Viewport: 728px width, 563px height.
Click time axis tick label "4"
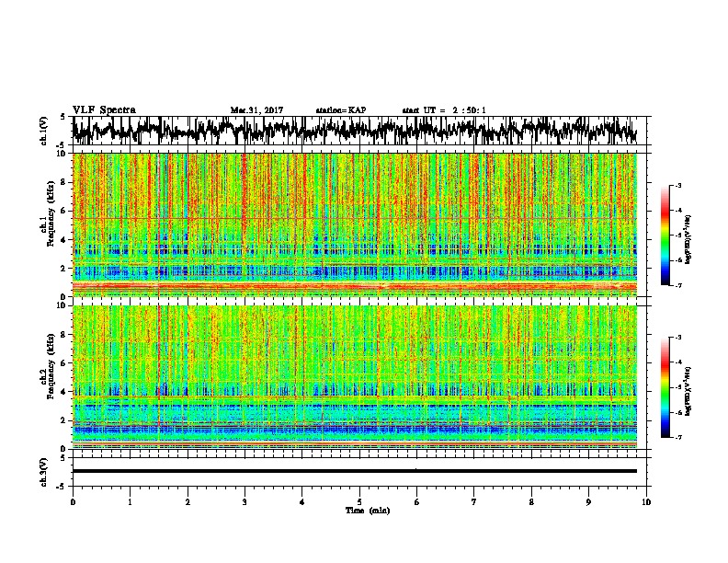302,502
